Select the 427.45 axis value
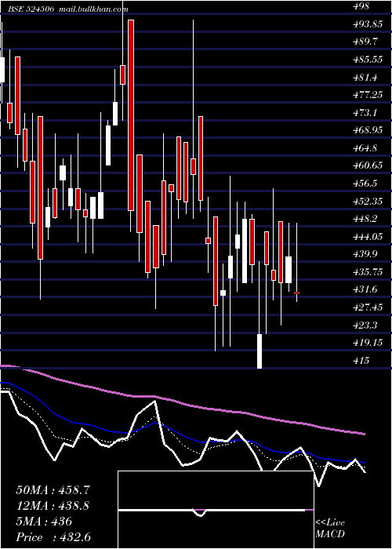This screenshot has height=549, width=392. click(x=368, y=307)
